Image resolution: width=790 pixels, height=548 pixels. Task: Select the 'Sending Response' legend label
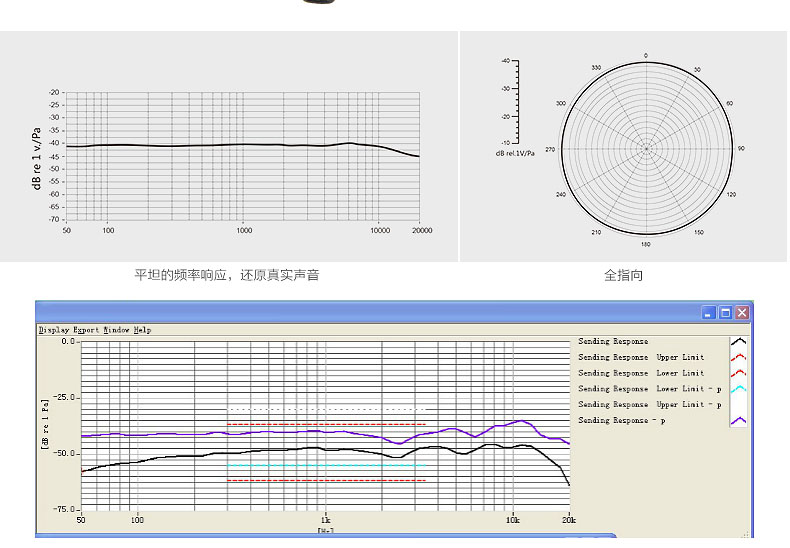click(x=613, y=342)
